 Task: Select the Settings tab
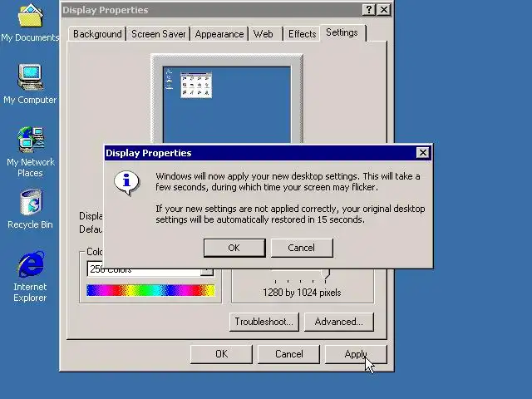click(x=342, y=32)
